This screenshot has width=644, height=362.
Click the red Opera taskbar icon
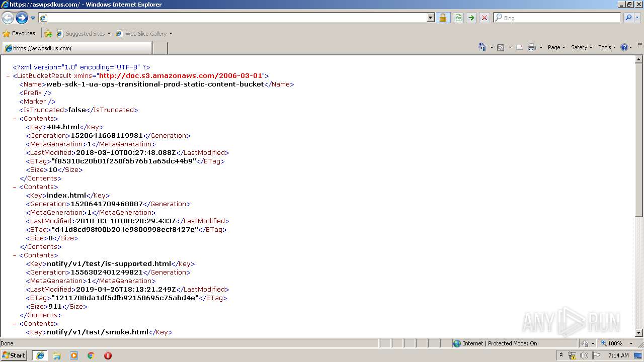coord(108,355)
